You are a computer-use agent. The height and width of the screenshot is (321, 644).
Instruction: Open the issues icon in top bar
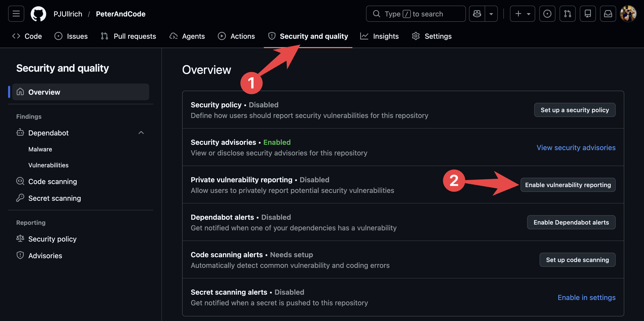click(x=547, y=14)
